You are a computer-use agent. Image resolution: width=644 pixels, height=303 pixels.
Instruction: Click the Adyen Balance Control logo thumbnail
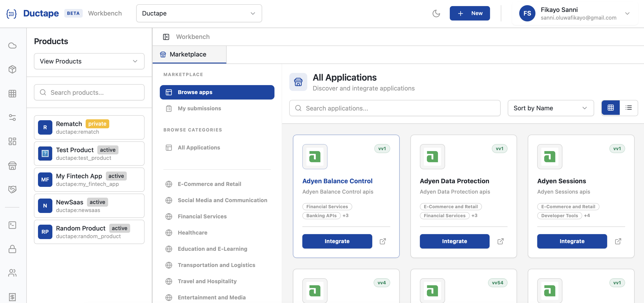pyautogui.click(x=315, y=156)
